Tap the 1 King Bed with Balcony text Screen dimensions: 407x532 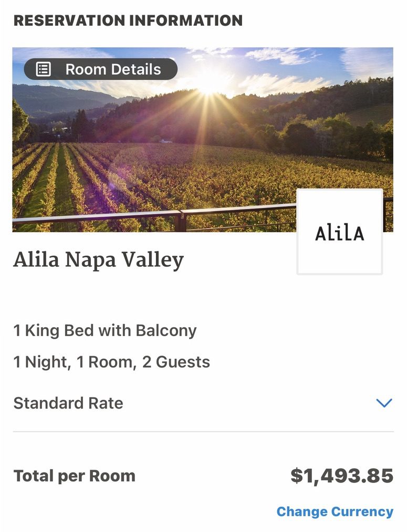(105, 330)
